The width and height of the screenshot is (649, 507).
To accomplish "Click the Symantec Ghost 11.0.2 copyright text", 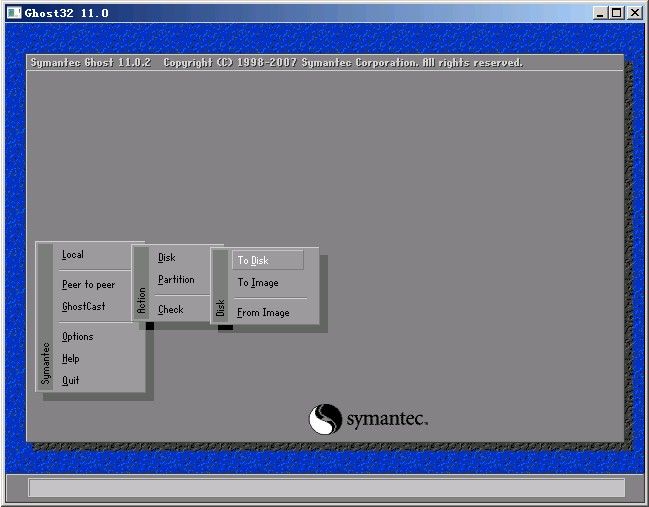I will pyautogui.click(x=276, y=63).
